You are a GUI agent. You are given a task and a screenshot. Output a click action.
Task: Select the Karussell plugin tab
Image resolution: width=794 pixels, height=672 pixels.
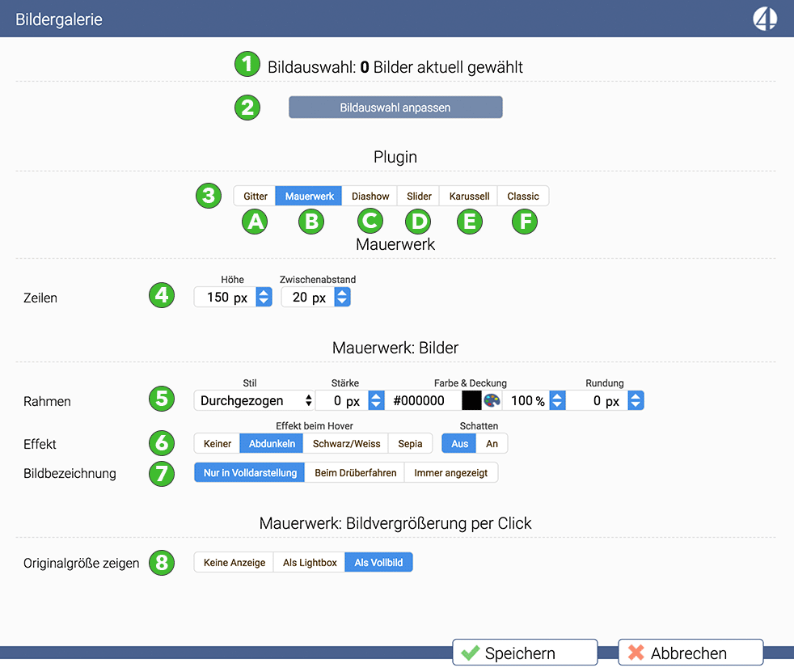pyautogui.click(x=469, y=197)
